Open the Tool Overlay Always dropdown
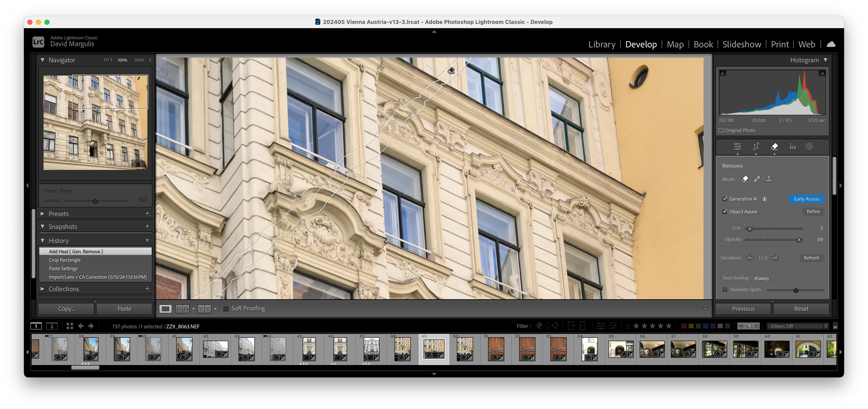Viewport: 868px width, 409px height. [x=764, y=278]
